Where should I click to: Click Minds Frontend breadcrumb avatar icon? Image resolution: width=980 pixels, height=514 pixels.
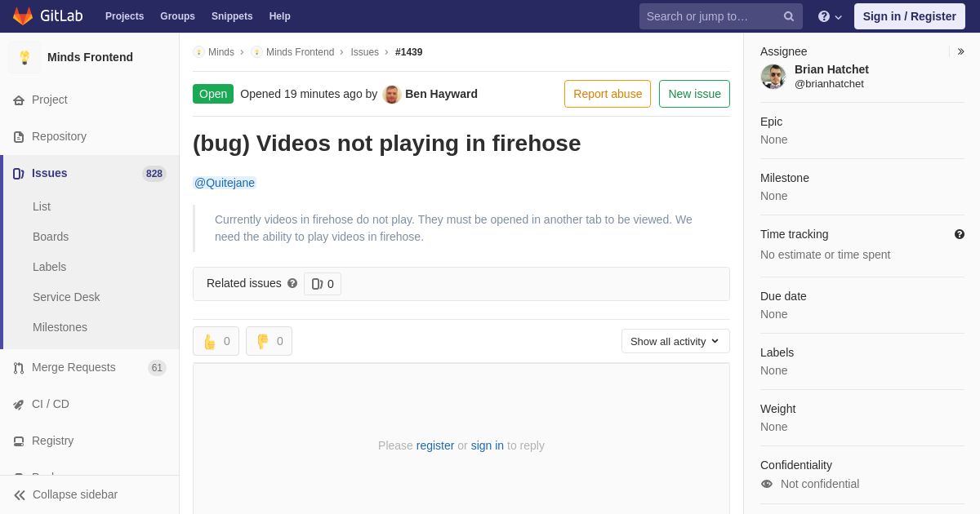pyautogui.click(x=256, y=52)
